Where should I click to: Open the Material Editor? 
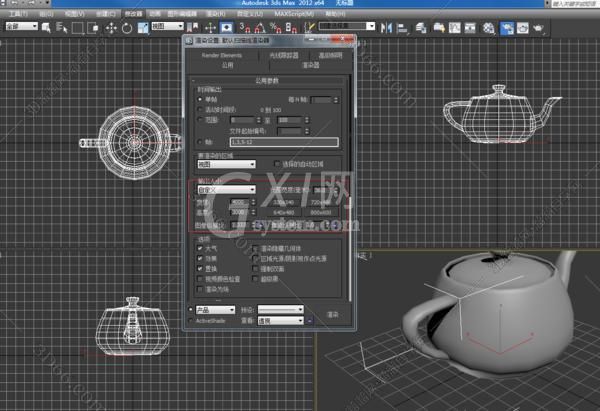pyautogui.click(x=488, y=28)
